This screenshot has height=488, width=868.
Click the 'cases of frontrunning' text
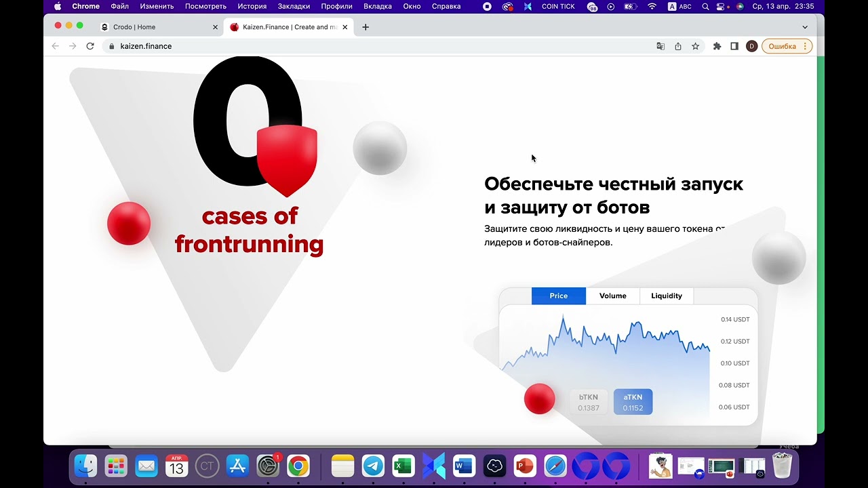coord(249,230)
